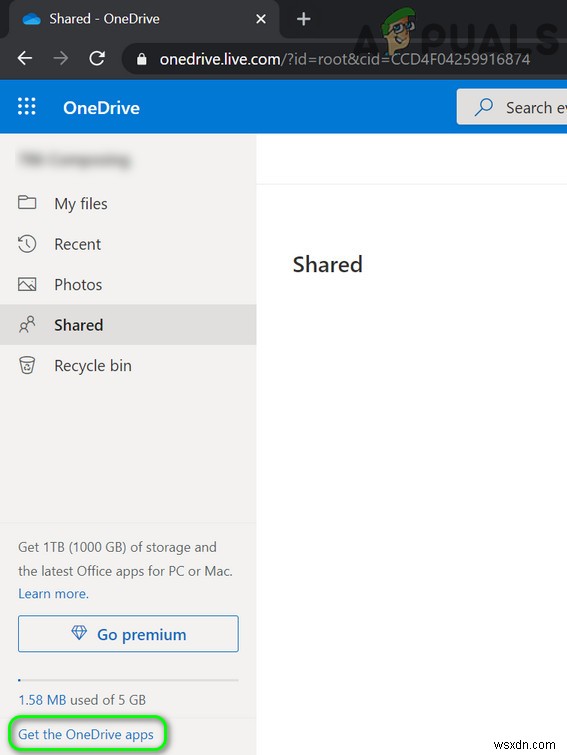The height and width of the screenshot is (755, 567).
Task: Select the onedrive.live.com address bar
Action: pyautogui.click(x=345, y=59)
